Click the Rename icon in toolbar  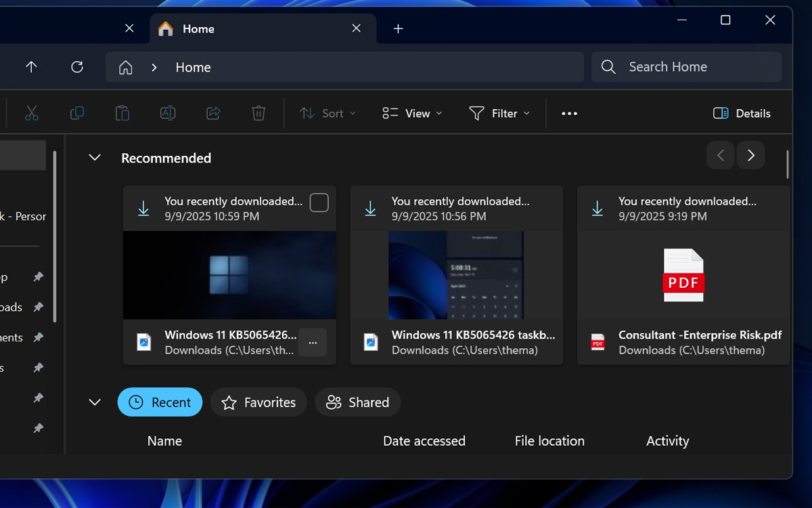click(168, 113)
